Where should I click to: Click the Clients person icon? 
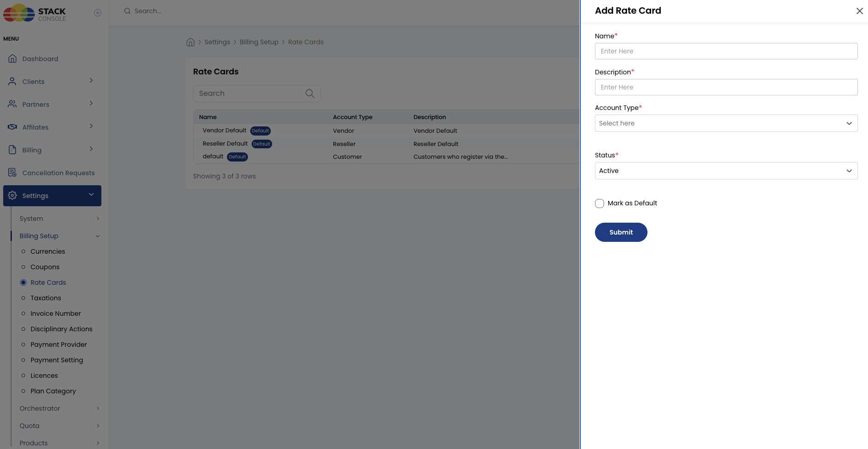click(x=13, y=81)
